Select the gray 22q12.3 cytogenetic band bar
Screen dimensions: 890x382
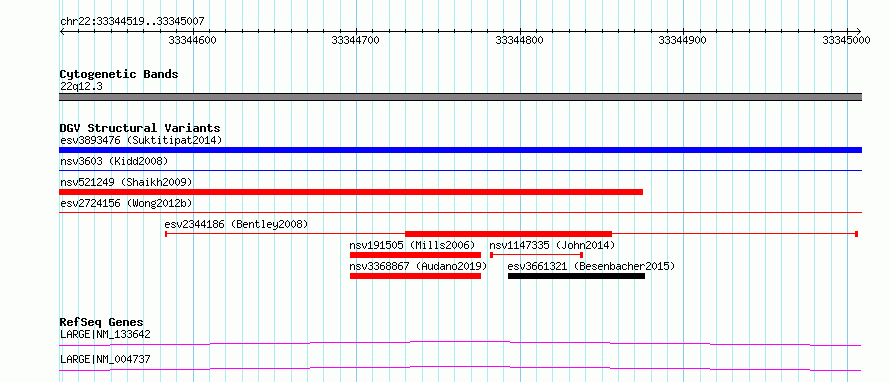[460, 97]
